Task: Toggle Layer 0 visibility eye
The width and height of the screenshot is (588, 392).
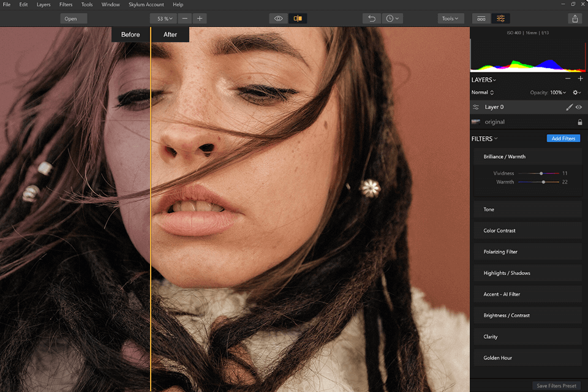Action: coord(579,107)
